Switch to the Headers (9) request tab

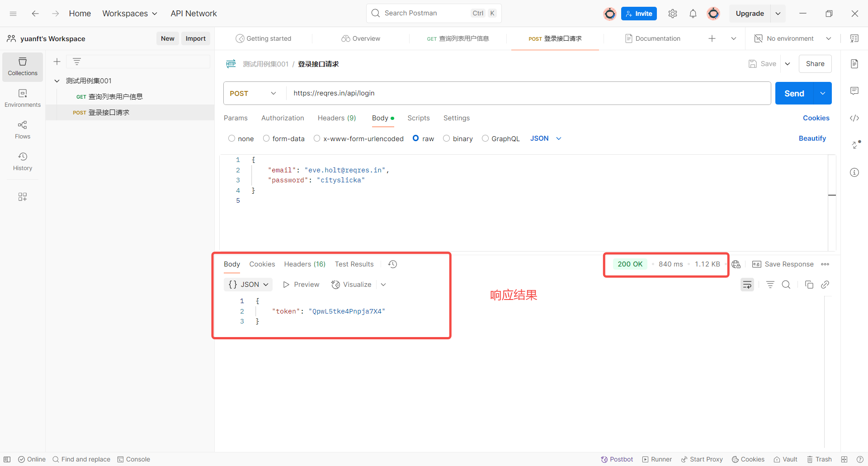point(337,118)
